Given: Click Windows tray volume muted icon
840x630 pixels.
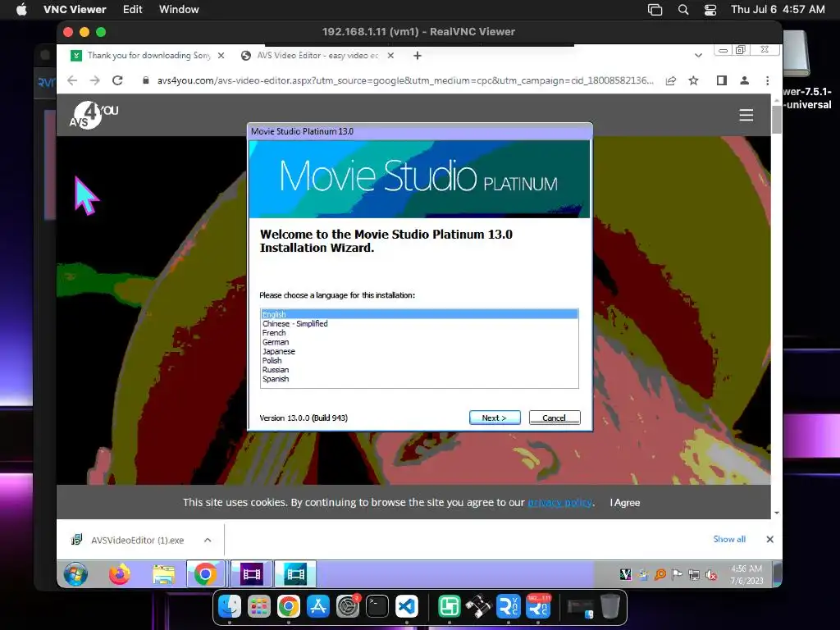Looking at the screenshot, I should 711,575.
